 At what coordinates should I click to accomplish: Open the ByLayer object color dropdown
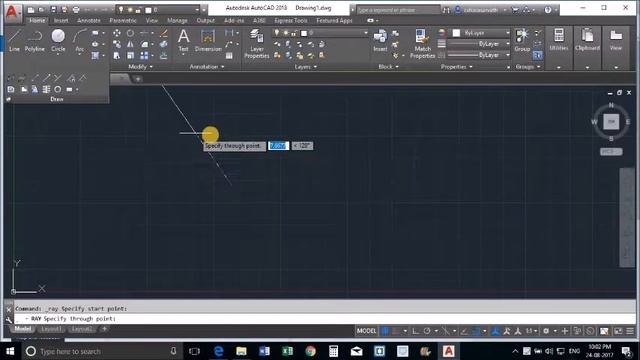click(507, 33)
